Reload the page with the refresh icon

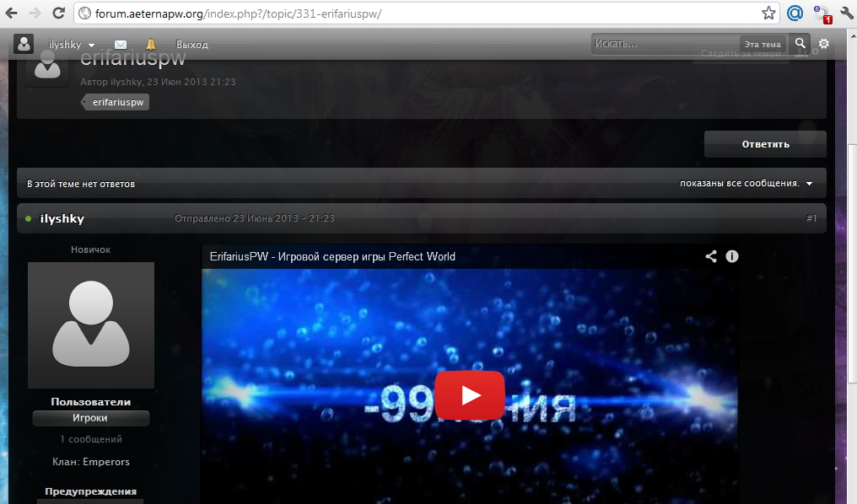pos(58,13)
